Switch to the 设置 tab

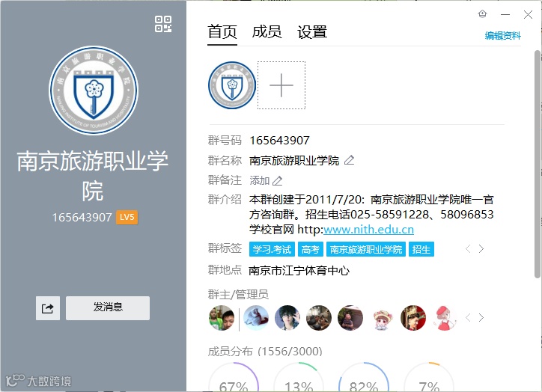[x=311, y=32]
